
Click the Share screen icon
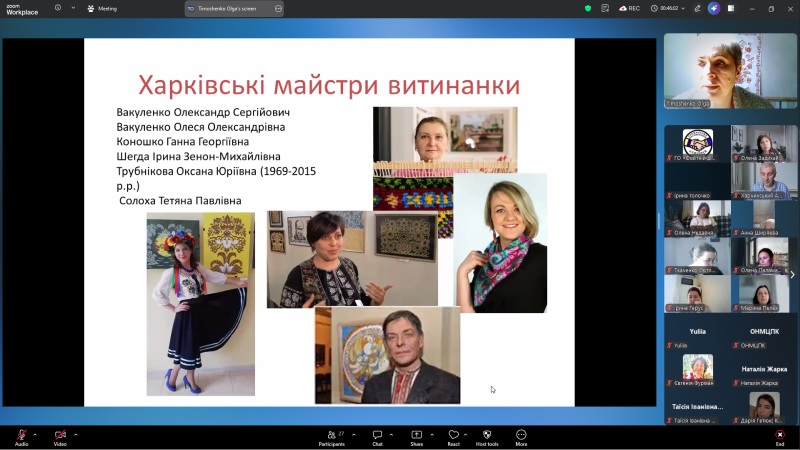coord(416,435)
